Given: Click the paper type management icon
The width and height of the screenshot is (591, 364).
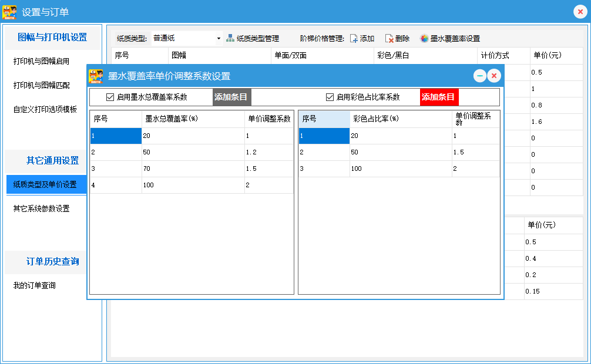Looking at the screenshot, I should (x=230, y=38).
